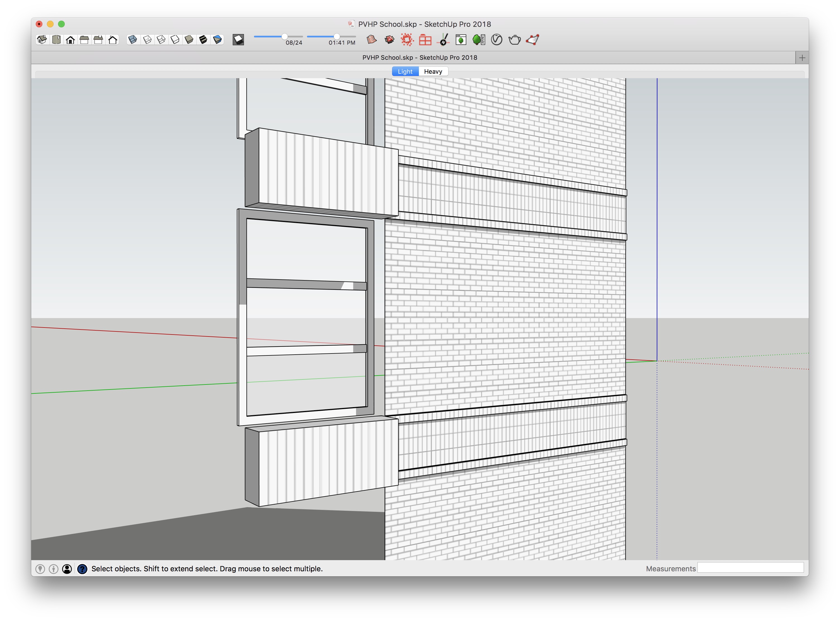Switch to Front view house icon

pos(70,40)
